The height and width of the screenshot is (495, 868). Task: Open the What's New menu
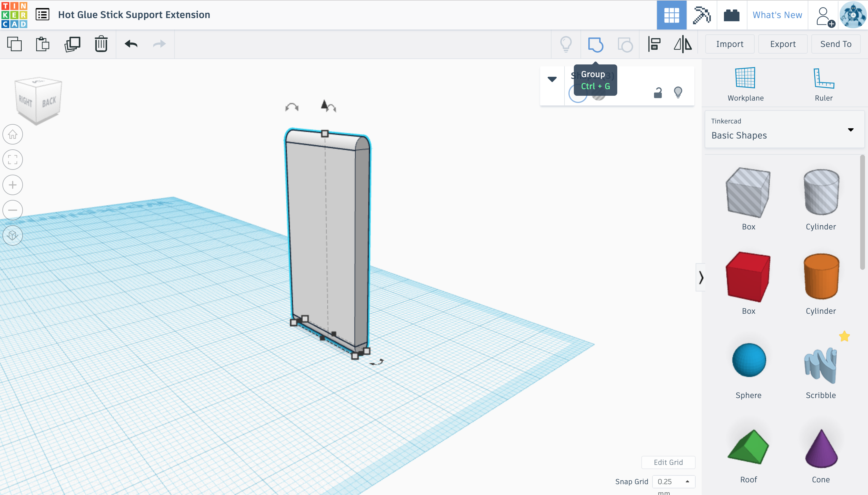777,15
